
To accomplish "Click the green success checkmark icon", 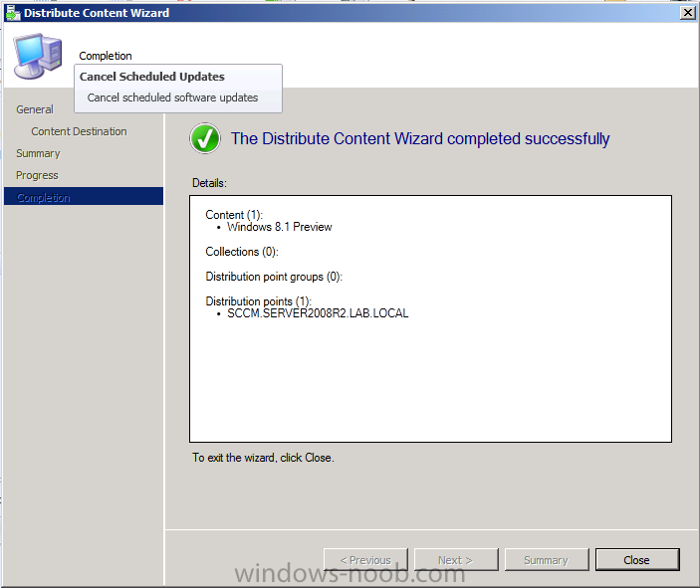I will [x=205, y=139].
